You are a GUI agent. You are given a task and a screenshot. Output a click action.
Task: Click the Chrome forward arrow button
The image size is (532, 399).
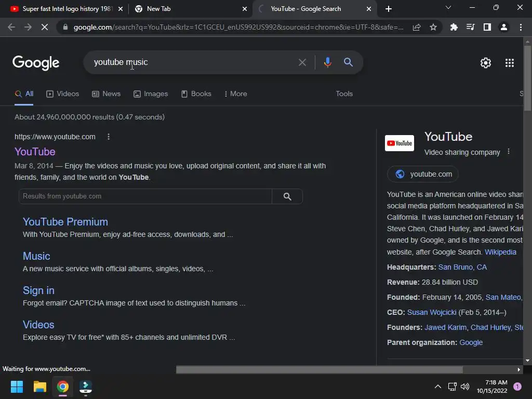[28, 27]
